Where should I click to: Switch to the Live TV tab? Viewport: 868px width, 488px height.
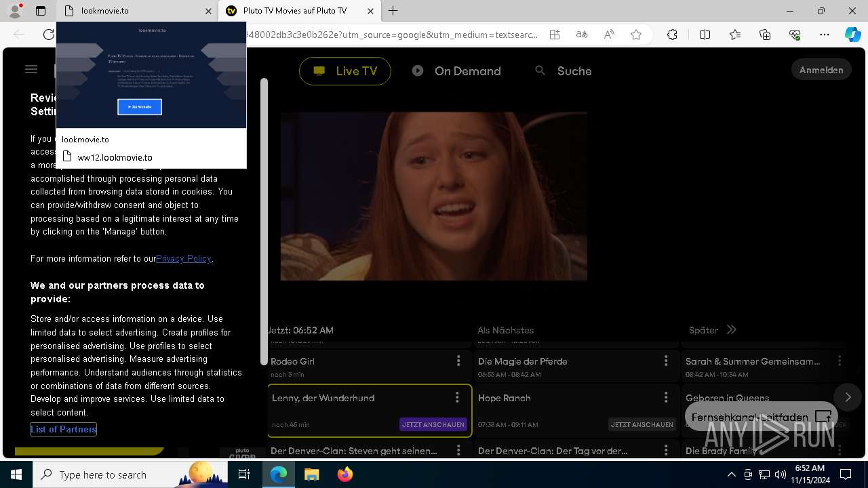point(345,71)
